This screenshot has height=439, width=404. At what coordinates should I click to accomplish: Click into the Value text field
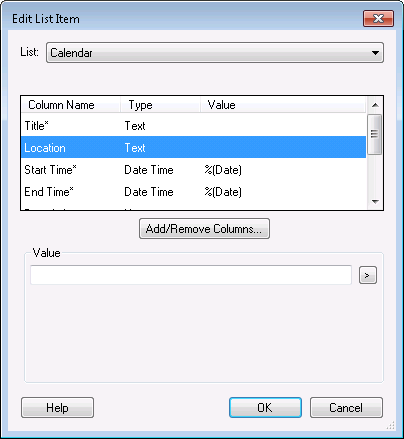(191, 275)
